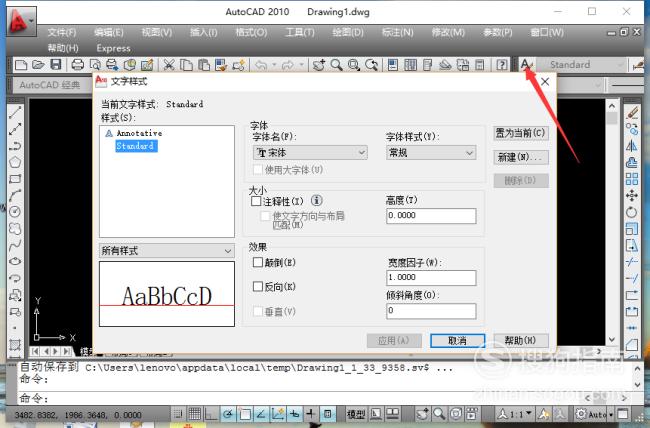Click the 倾斜角度(O) input field

coord(431,311)
